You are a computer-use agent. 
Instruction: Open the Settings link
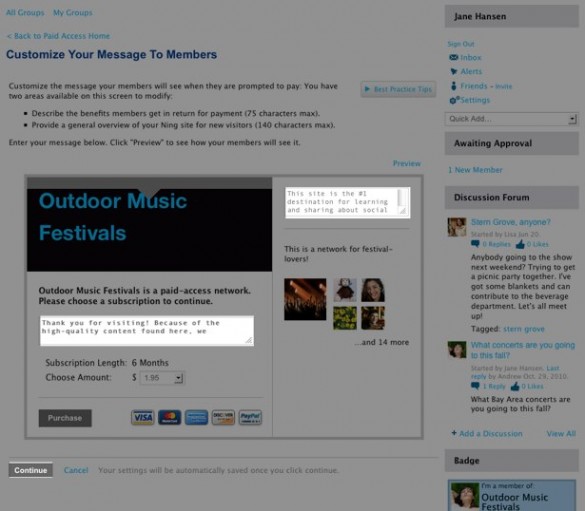click(475, 100)
